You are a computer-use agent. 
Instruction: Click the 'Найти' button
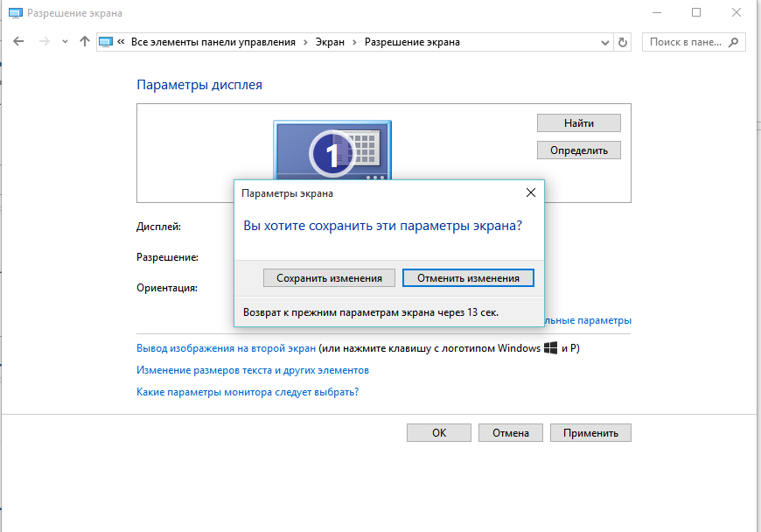click(578, 123)
